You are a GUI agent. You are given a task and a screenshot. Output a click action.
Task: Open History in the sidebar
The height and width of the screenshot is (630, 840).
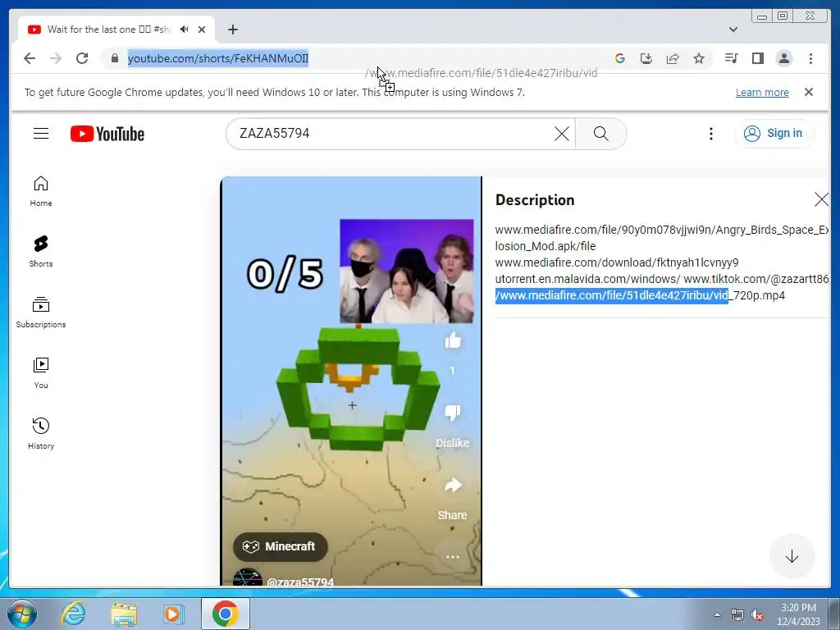tap(41, 433)
